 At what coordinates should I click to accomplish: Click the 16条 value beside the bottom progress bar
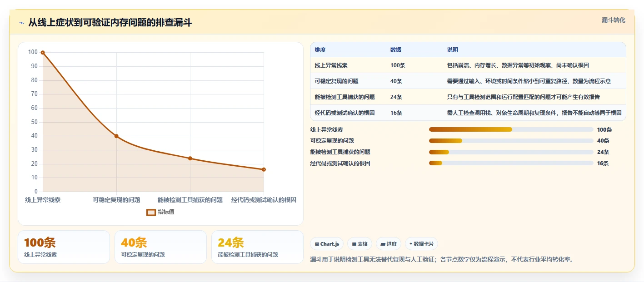[x=603, y=163]
